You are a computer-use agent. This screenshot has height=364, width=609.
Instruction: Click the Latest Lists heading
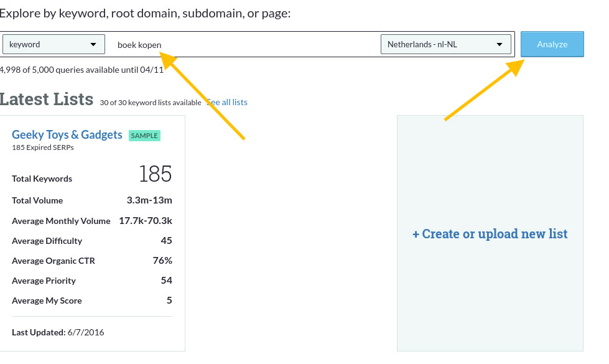tap(47, 100)
